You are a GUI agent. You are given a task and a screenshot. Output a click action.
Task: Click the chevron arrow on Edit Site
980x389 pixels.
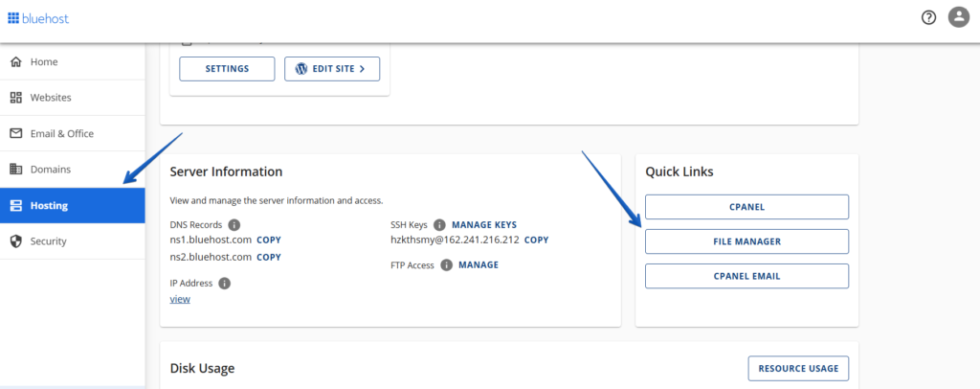pos(362,69)
